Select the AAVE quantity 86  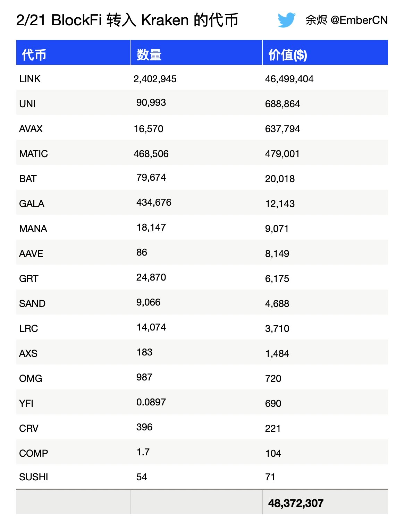(x=142, y=252)
